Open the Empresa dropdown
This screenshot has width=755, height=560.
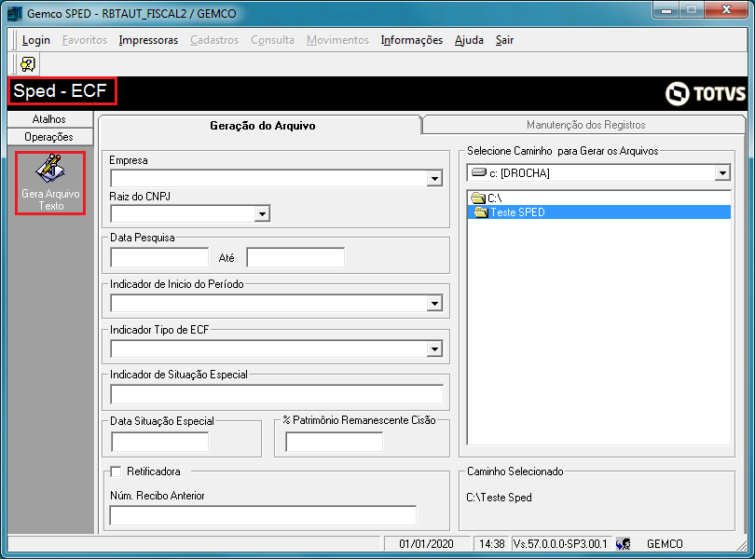(434, 179)
